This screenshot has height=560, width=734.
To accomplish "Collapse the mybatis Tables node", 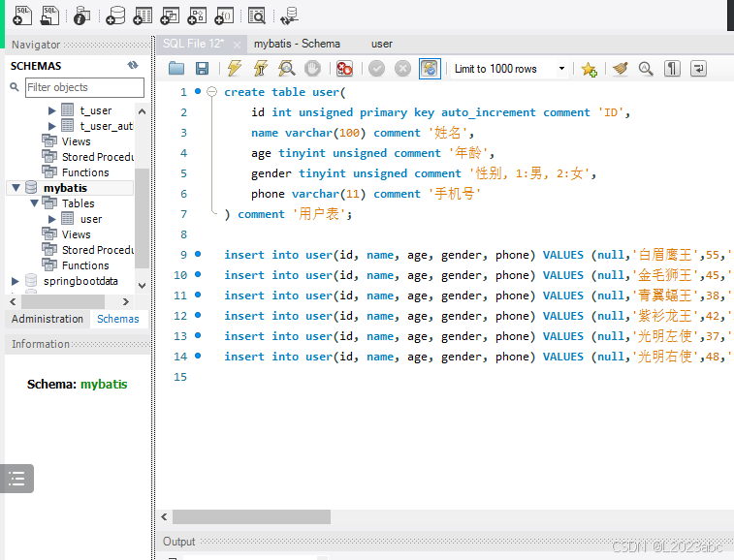I will coord(34,203).
